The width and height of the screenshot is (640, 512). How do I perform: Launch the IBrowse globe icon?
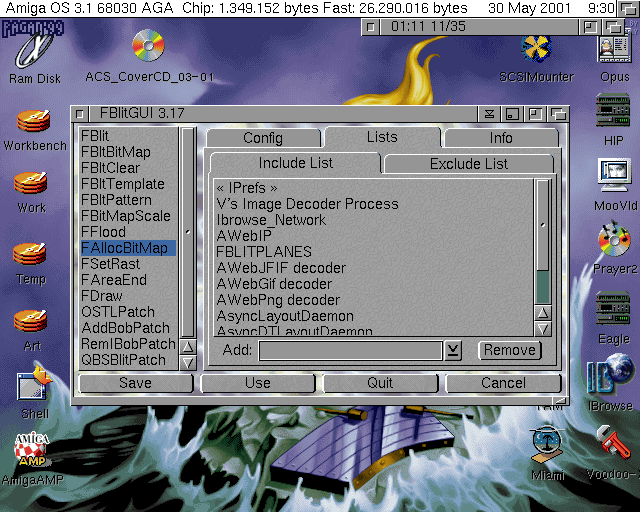tap(611, 374)
